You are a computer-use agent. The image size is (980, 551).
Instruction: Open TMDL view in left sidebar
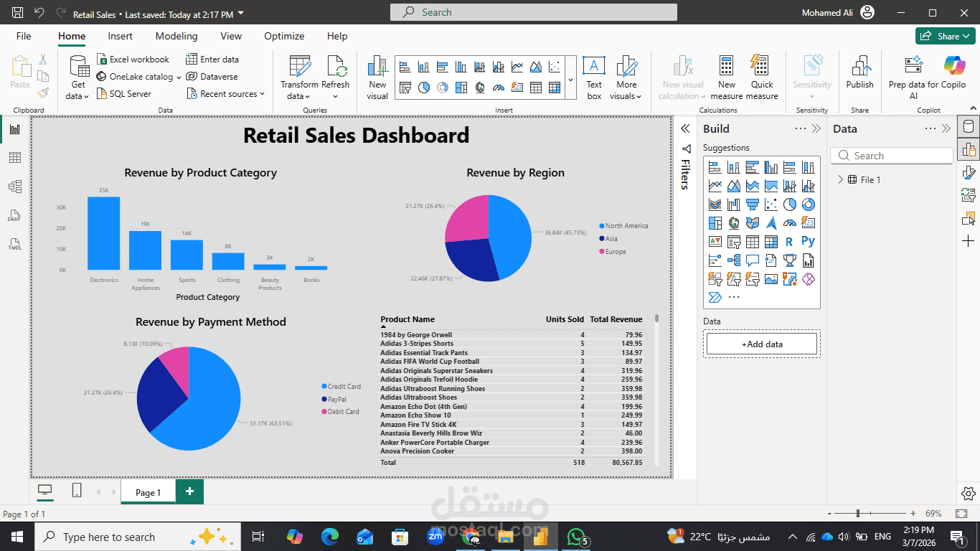coord(15,244)
